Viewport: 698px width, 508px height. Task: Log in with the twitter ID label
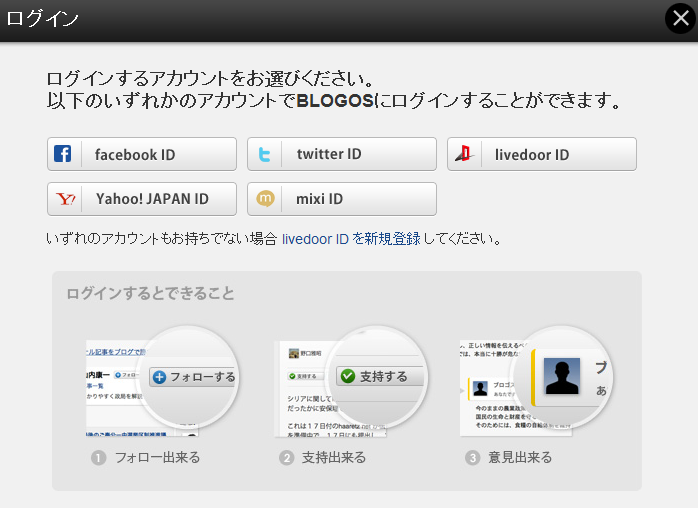click(x=329, y=154)
